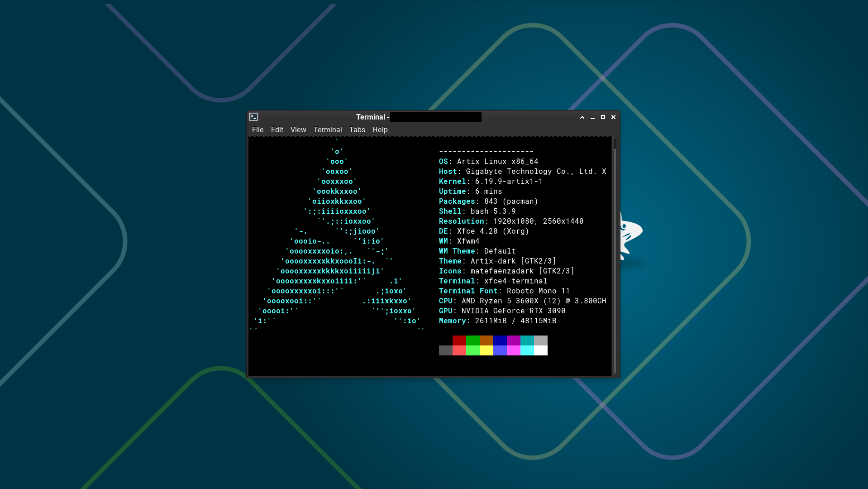Open the File menu

[258, 129]
